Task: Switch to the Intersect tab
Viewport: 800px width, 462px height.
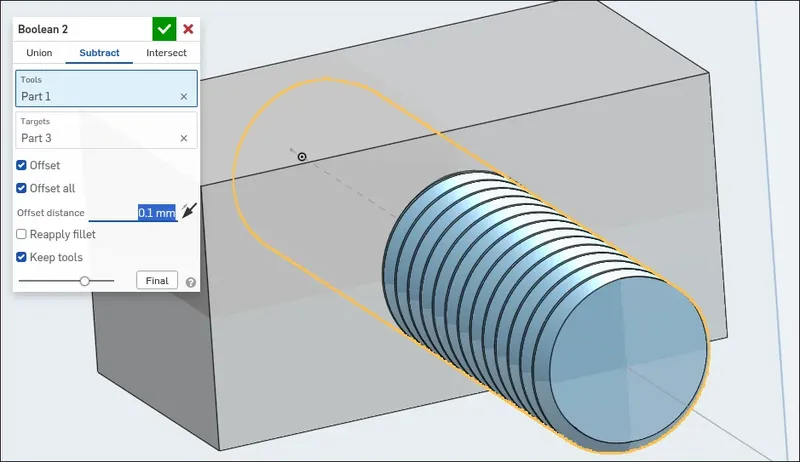Action: 166,53
